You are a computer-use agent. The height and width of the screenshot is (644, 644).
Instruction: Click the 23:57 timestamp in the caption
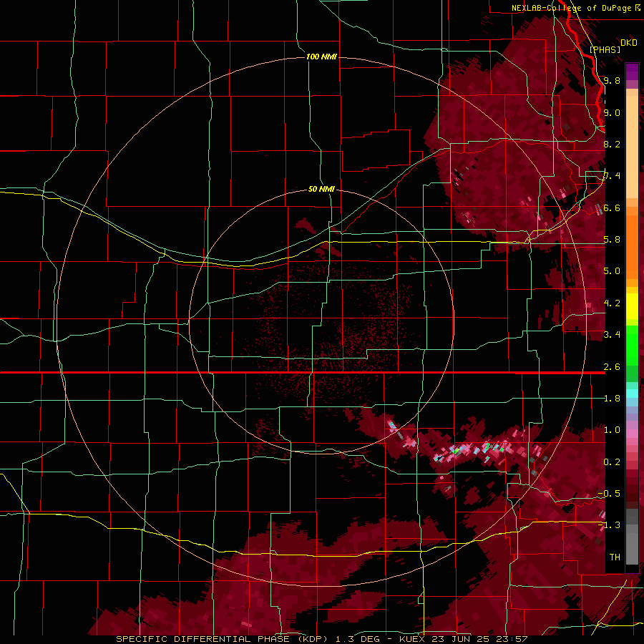pos(513,639)
